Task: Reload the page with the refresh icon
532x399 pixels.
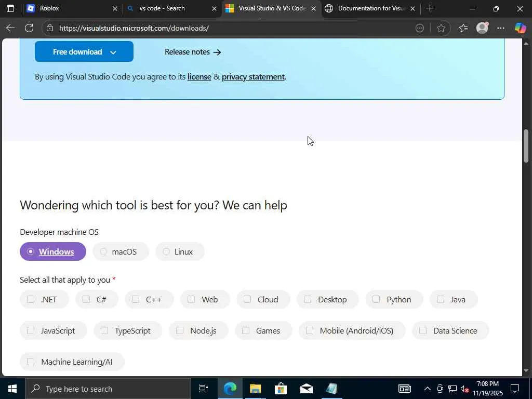Action: pos(29,28)
